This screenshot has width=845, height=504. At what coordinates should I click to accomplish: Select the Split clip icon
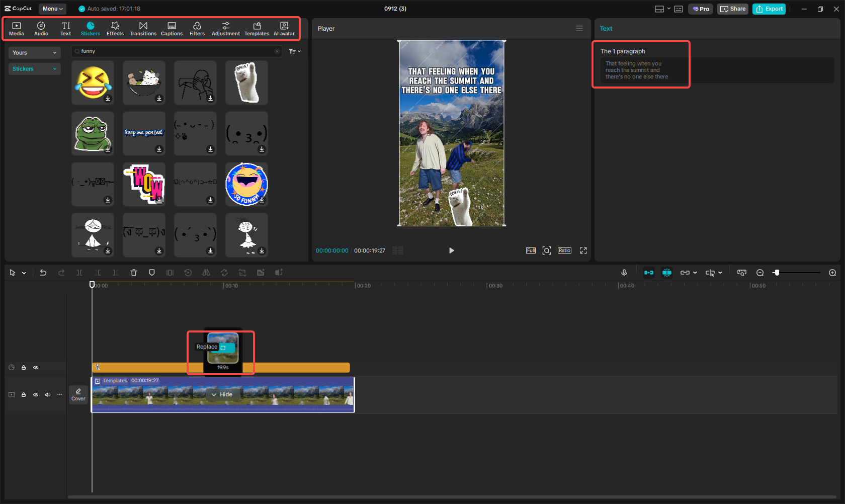[x=79, y=272]
